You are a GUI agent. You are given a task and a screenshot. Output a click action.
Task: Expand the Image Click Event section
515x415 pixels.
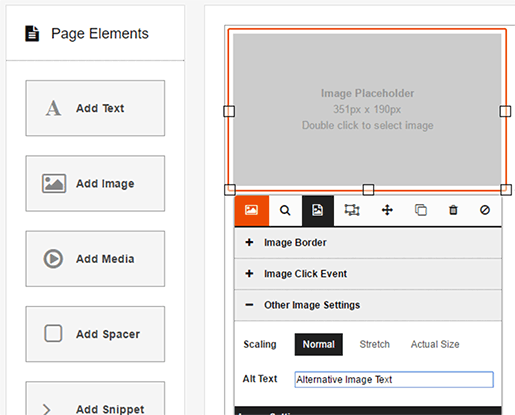pos(368,274)
